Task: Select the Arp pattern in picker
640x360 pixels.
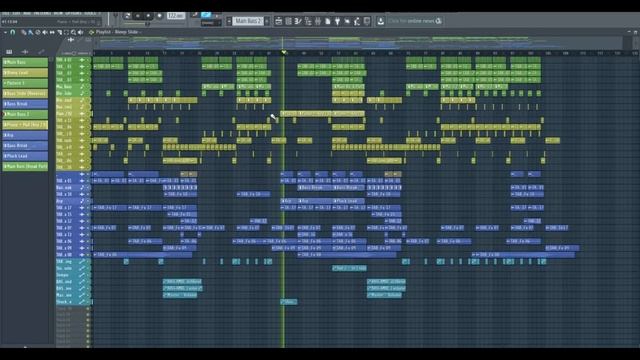Action: [x=25, y=135]
